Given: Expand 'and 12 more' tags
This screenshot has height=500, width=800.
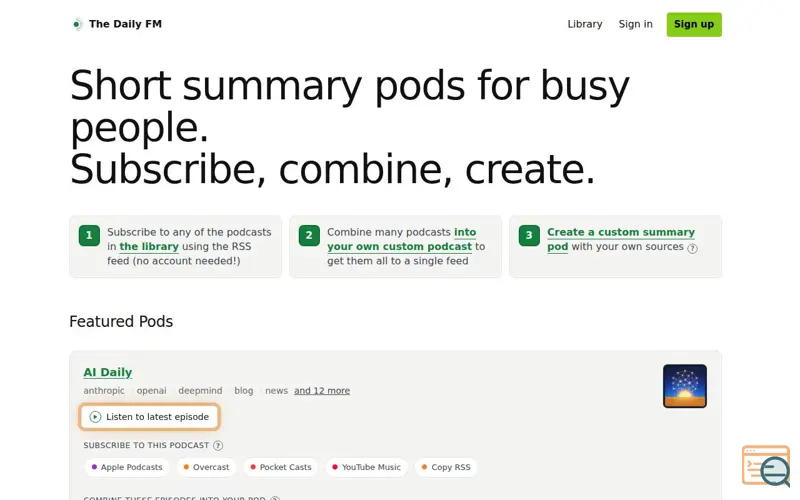Looking at the screenshot, I should coord(322,391).
